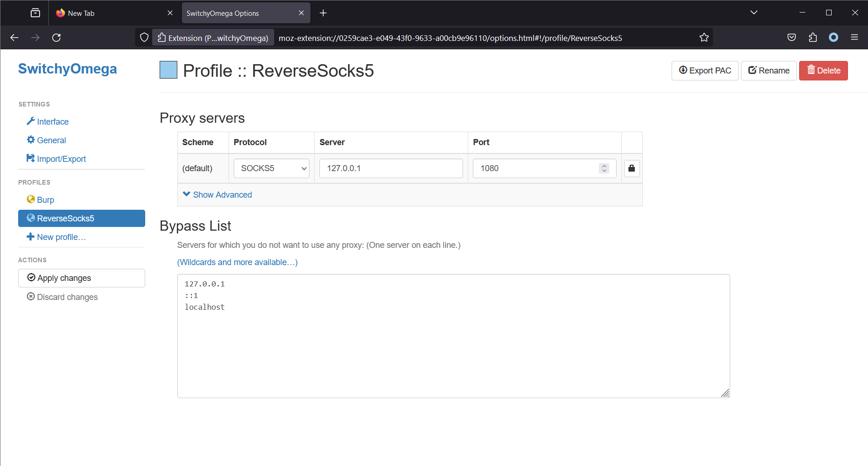The height and width of the screenshot is (466, 868).
Task: Click the SwitchyOmega toolbar circle icon
Action: 834,38
